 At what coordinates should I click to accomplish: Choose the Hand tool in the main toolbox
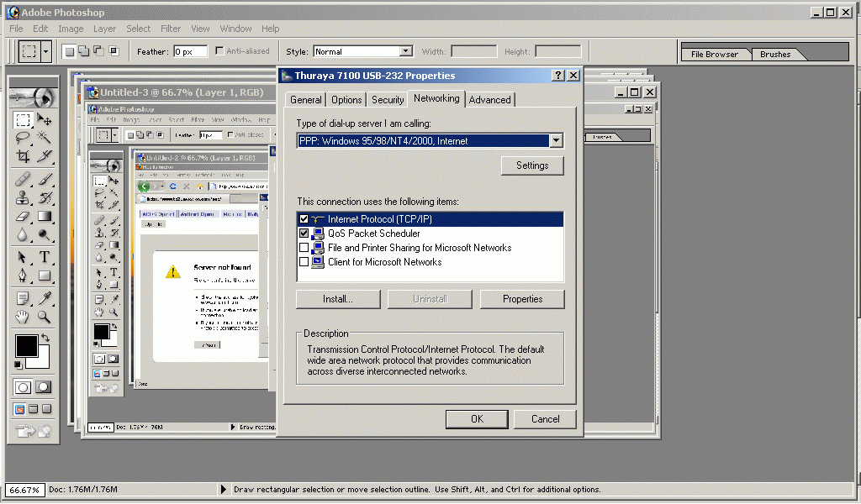pos(23,317)
